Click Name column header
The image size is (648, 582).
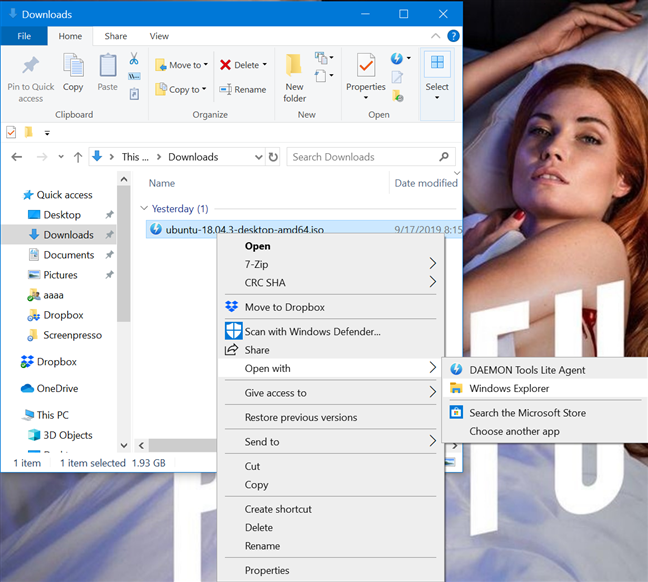162,183
